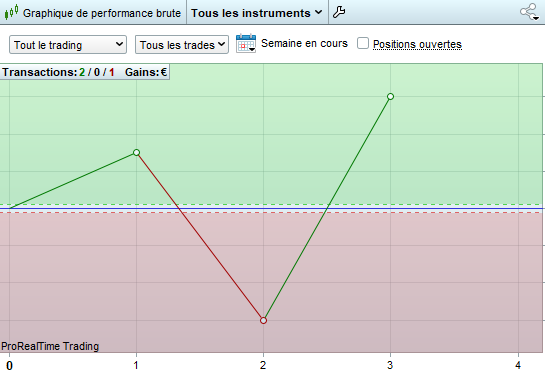Screen dimensions: 545x373
Task: Click the ProRealTime Trading label
Action: pos(50,346)
